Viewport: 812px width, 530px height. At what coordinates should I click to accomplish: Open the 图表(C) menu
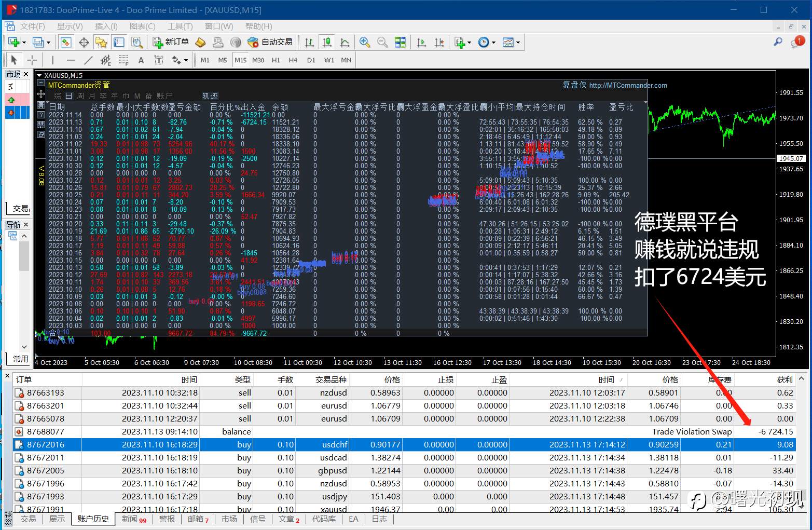tap(142, 26)
